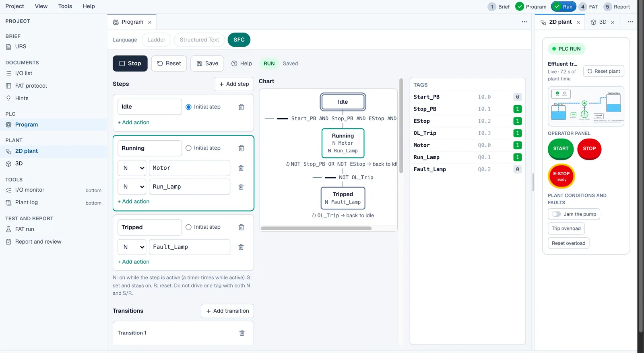Viewport: 644px width, 353px height.
Task: Select Initial step radio for Running
Action: pos(188,148)
